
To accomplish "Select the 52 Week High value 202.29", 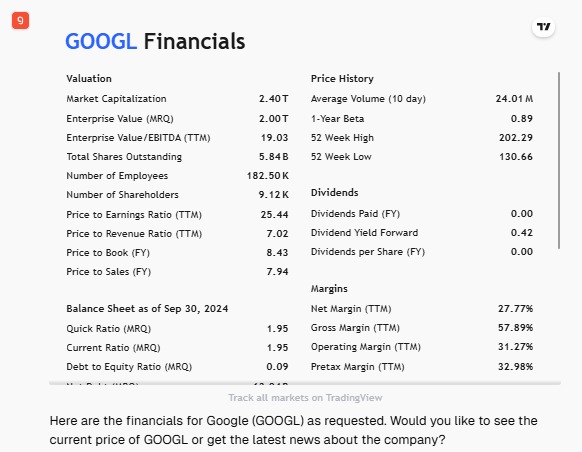I will coord(516,138).
